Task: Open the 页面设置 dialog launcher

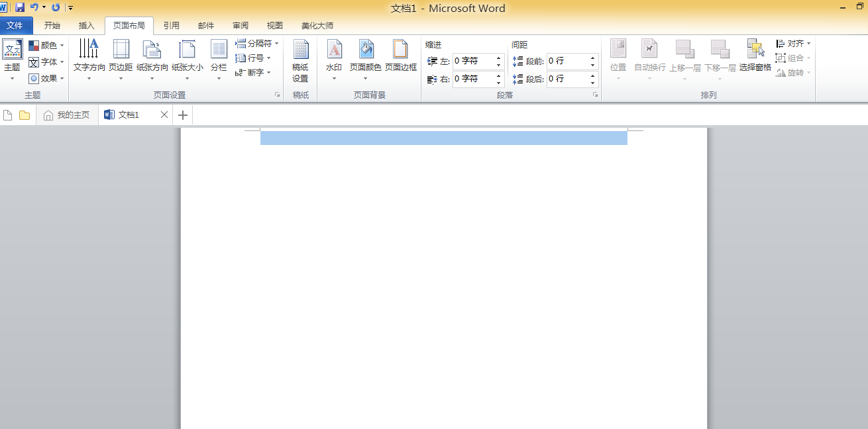Action: [x=277, y=95]
